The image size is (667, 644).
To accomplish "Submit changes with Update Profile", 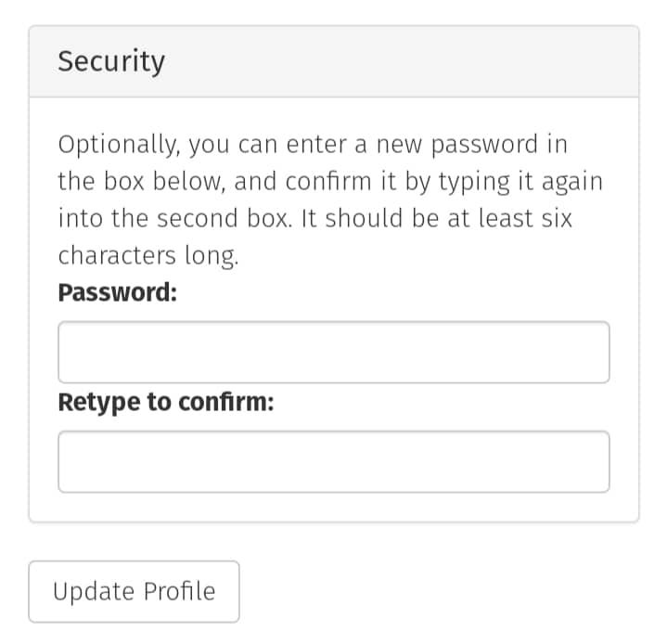I will (134, 591).
